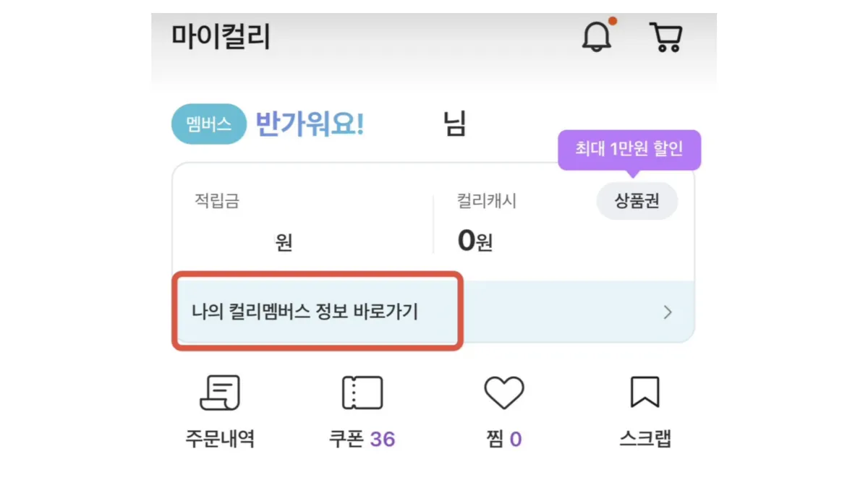Tap the 스크랩 bookmark icon

point(644,394)
